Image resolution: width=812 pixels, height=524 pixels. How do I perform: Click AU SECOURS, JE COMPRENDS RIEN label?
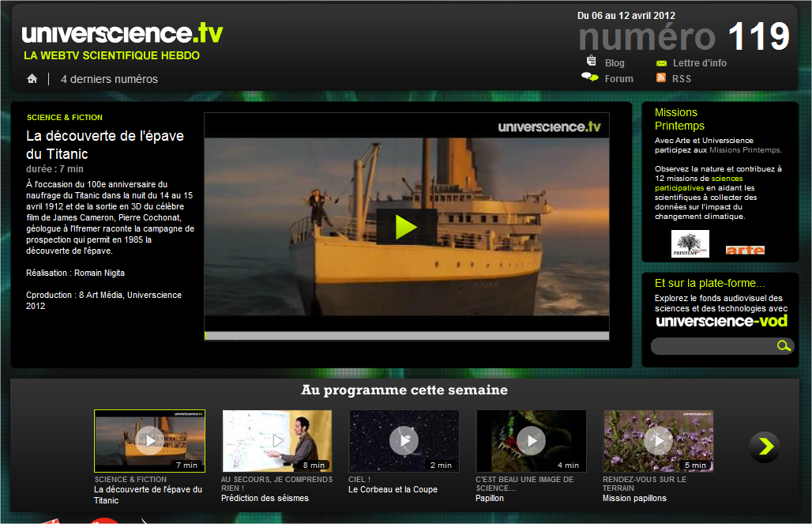tap(276, 484)
